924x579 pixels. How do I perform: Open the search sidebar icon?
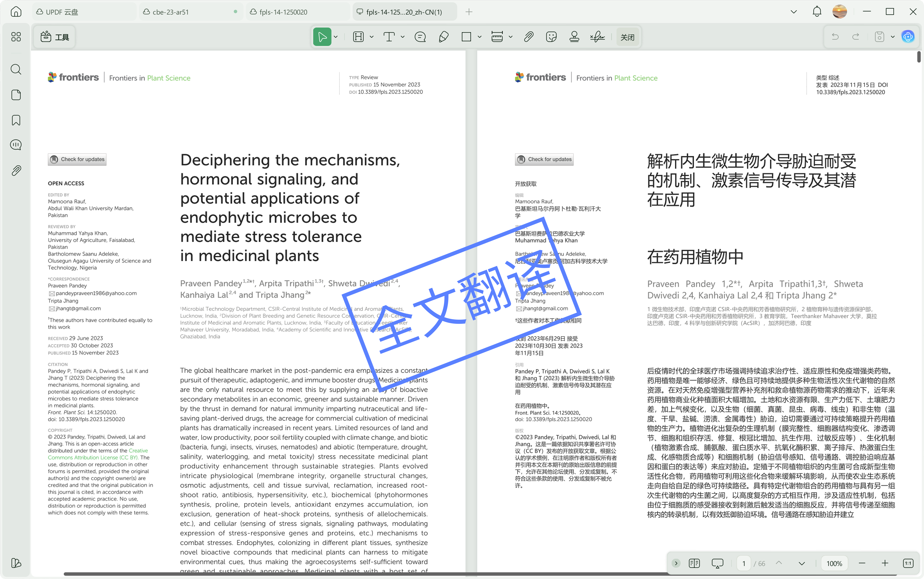16,69
